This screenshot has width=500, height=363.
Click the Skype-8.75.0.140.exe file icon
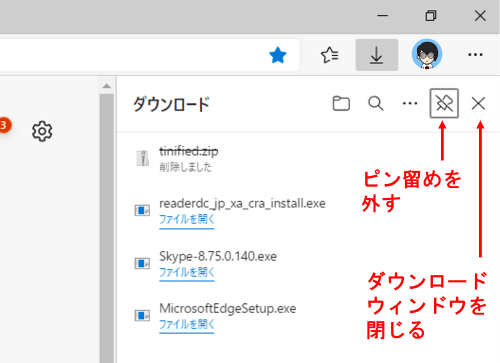[x=142, y=263]
